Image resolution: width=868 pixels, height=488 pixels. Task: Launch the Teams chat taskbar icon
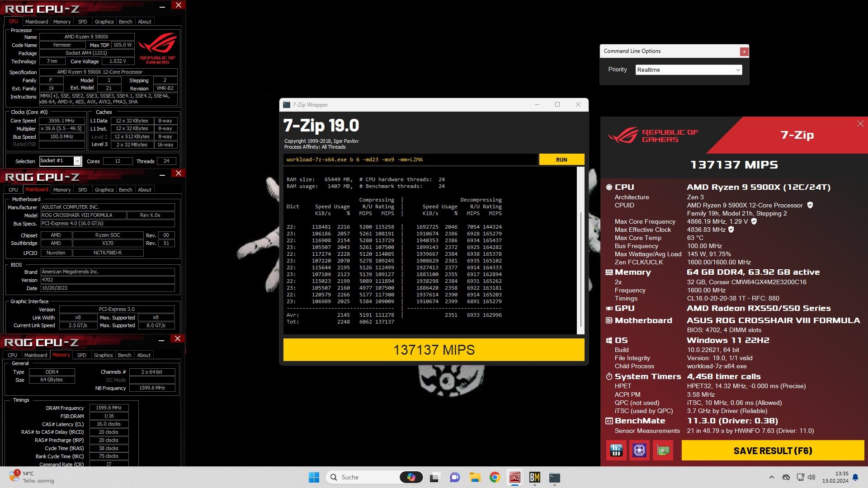455,477
